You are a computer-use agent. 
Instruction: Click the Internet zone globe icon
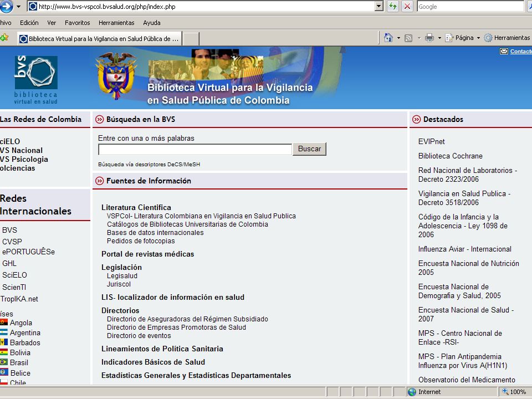[x=412, y=392]
